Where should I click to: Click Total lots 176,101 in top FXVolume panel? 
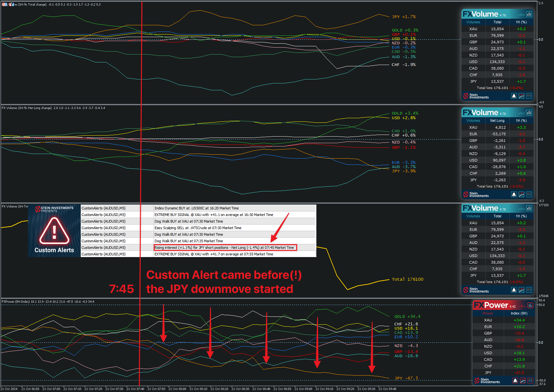click(492, 88)
